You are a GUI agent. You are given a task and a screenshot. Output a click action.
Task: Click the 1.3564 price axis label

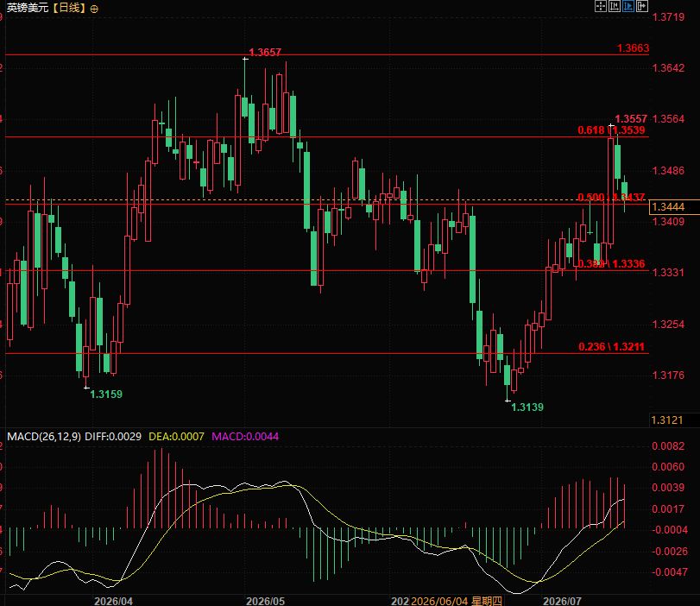coord(668,119)
